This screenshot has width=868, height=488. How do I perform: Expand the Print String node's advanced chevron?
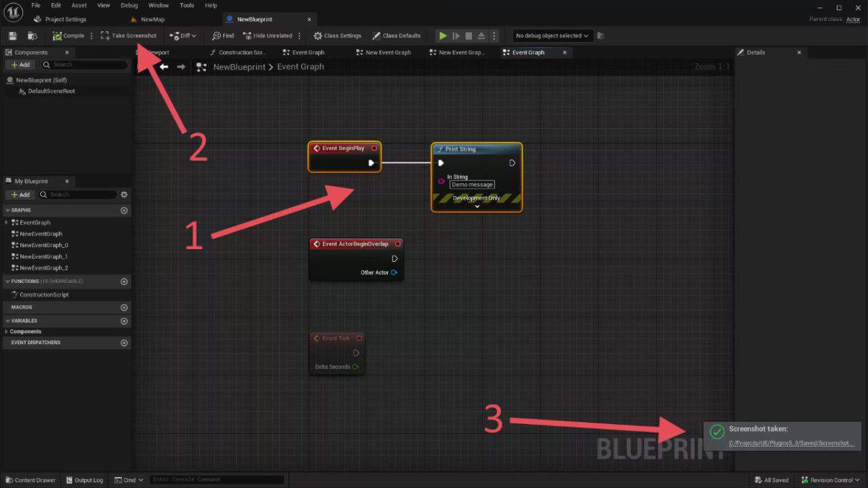(x=477, y=206)
